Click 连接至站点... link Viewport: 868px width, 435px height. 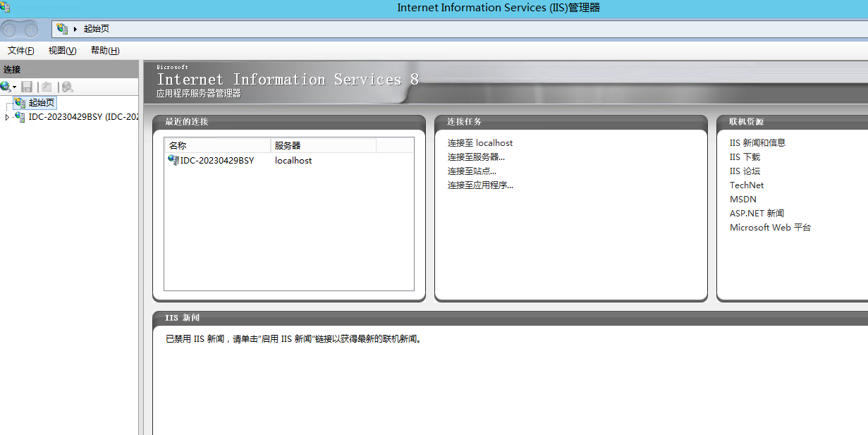472,171
